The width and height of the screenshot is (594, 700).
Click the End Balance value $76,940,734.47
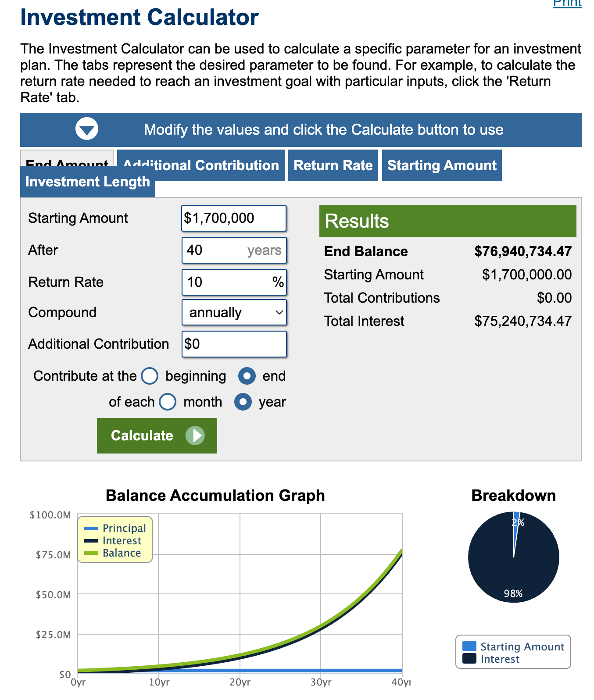(x=523, y=251)
